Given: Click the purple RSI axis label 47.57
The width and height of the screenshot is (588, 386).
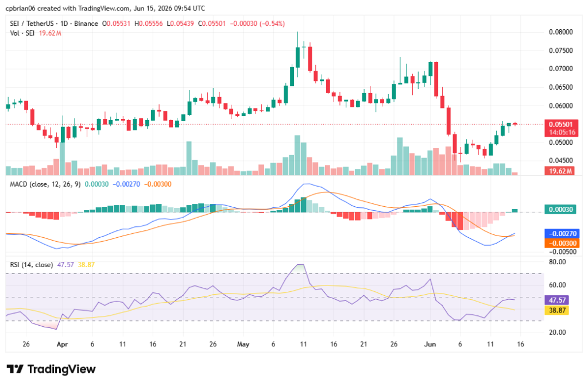Looking at the screenshot, I should (x=557, y=300).
